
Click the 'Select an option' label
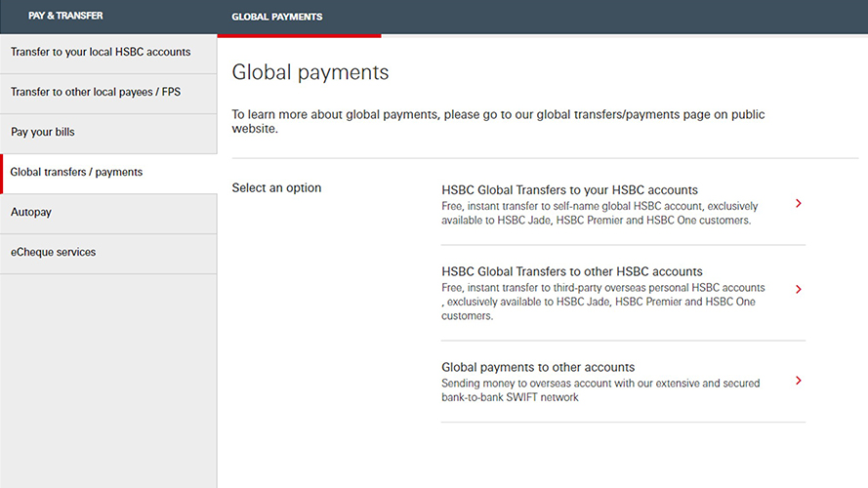point(276,188)
